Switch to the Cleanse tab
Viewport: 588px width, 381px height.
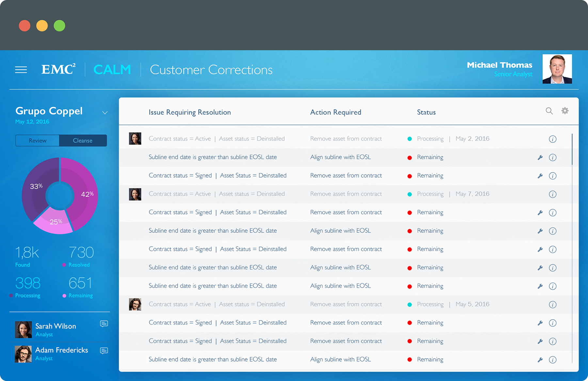click(x=83, y=141)
